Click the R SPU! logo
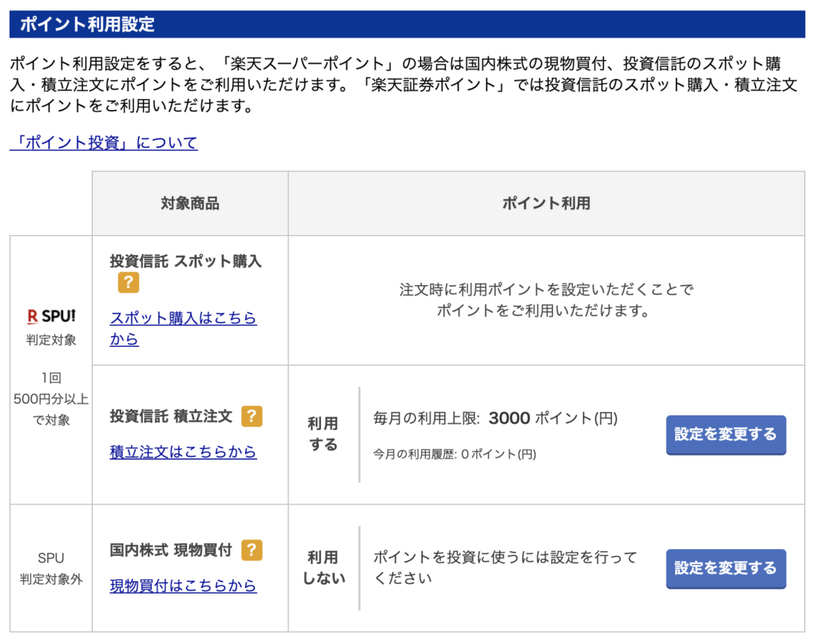818x644 pixels. coord(51,316)
